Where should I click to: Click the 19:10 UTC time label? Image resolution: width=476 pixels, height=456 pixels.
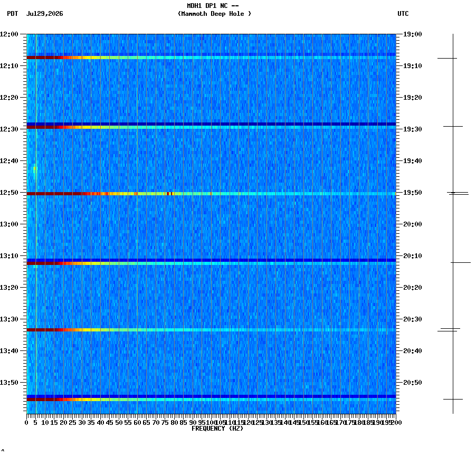click(x=413, y=66)
